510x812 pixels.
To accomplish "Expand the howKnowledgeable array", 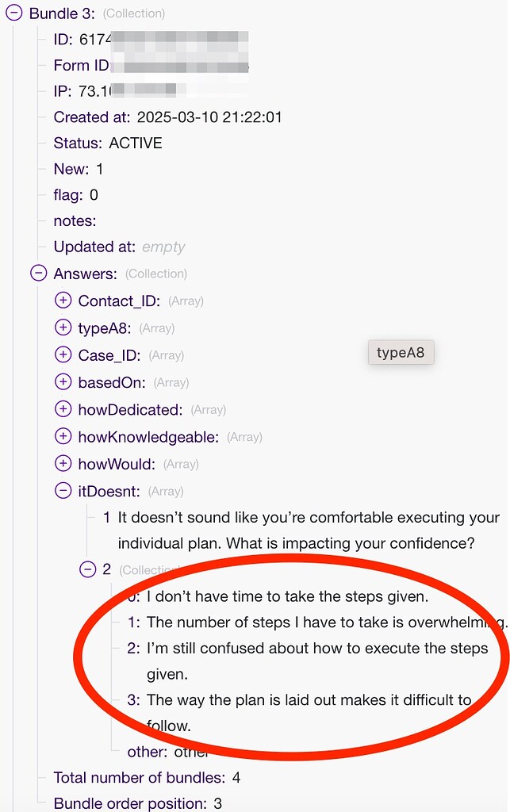I will pos(63,436).
